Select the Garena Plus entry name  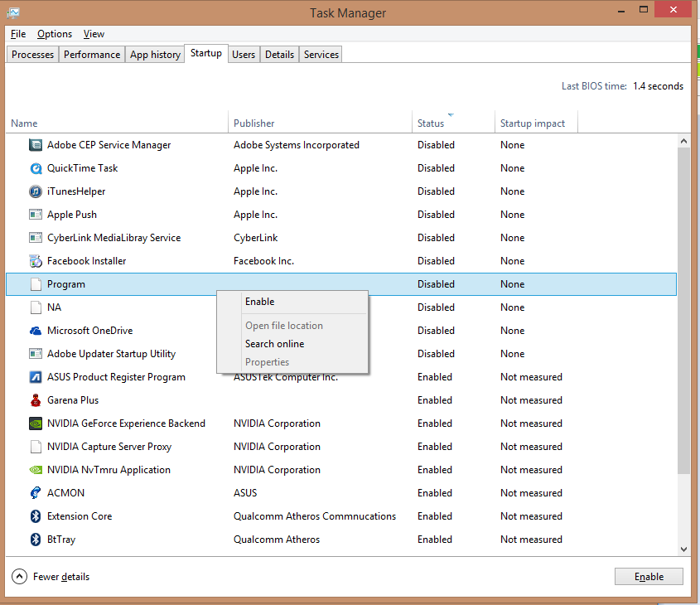click(x=73, y=400)
